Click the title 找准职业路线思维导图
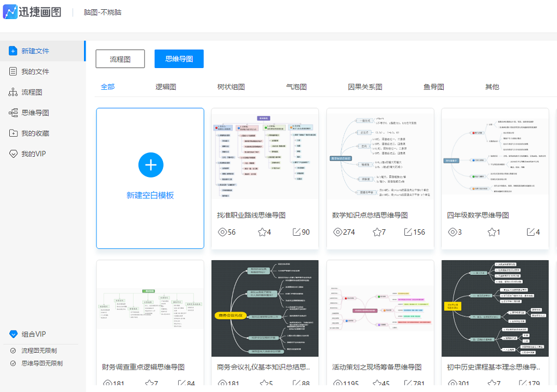Image resolution: width=557 pixels, height=392 pixels. coord(251,216)
